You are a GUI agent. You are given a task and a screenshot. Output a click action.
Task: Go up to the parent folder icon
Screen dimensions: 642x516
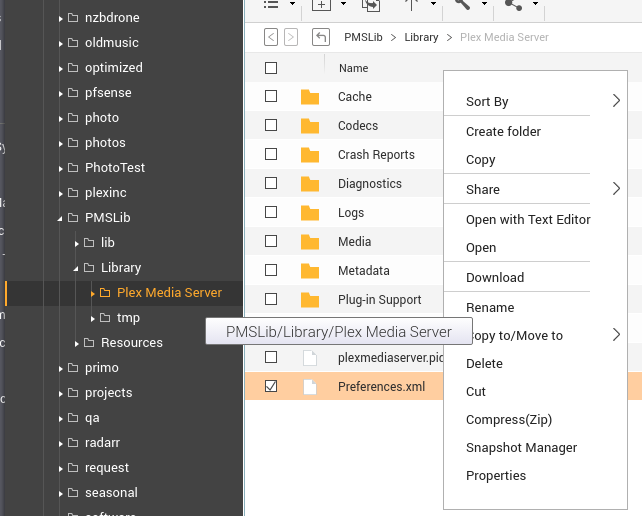coord(321,37)
